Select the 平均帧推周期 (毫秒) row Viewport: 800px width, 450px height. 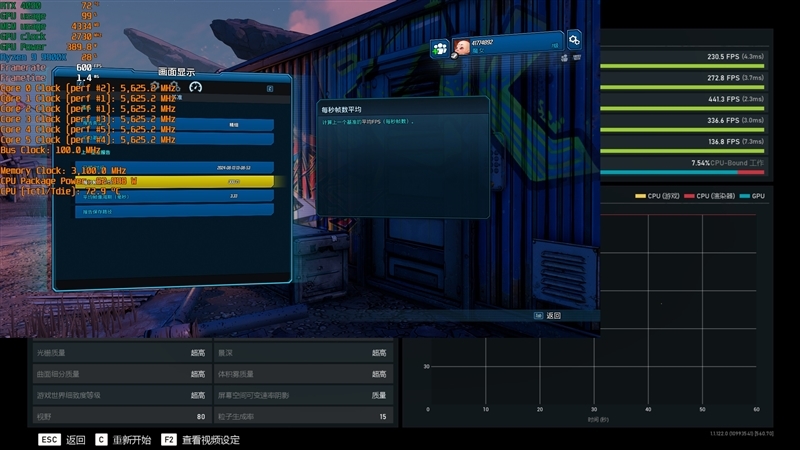pyautogui.click(x=174, y=196)
